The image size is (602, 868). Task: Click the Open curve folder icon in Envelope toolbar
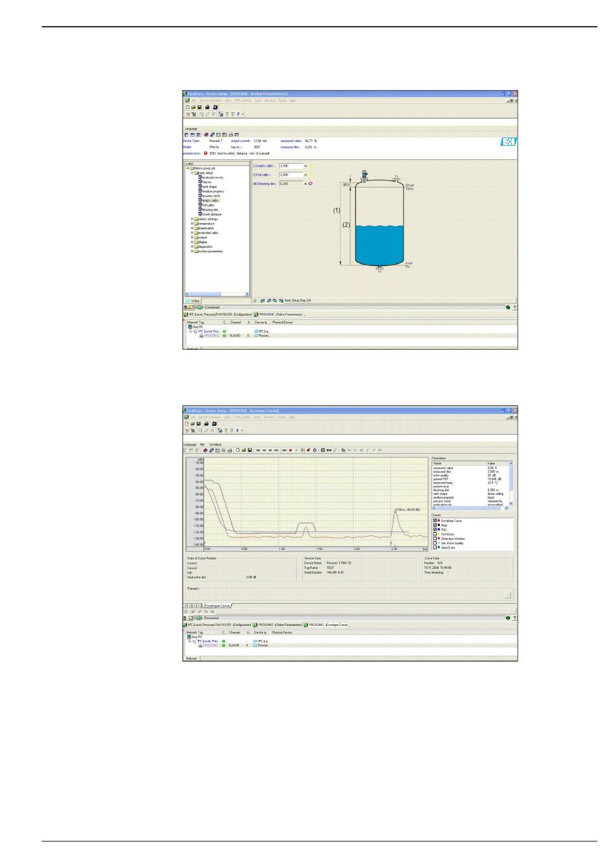point(243,450)
